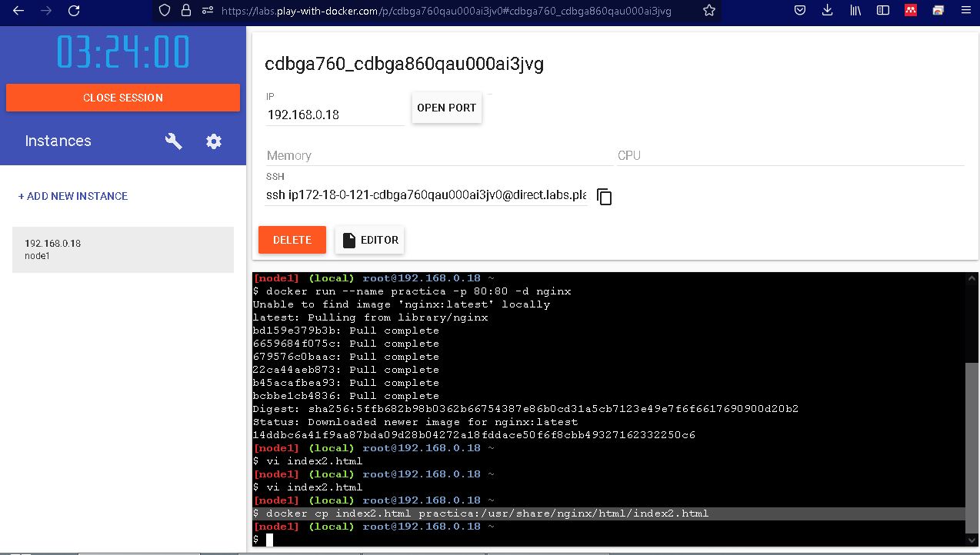
Task: Bookmark the page with the star icon
Action: click(x=708, y=11)
